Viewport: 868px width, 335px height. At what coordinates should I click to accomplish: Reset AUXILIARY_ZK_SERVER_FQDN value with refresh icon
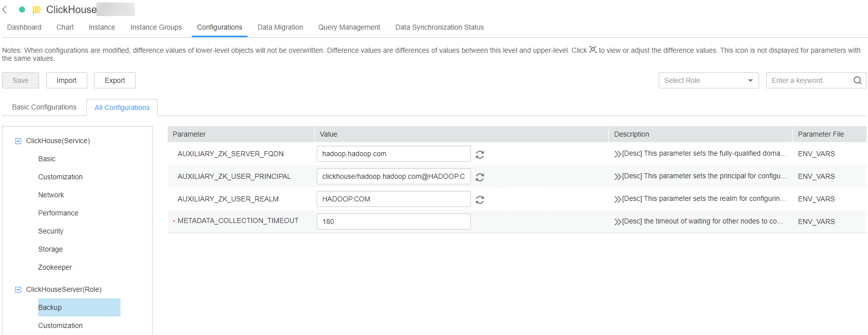pos(480,155)
